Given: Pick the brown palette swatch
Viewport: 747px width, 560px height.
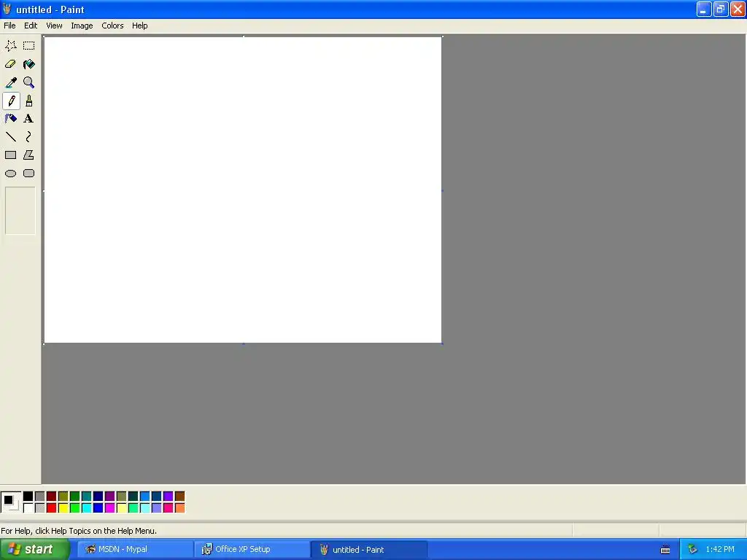Looking at the screenshot, I should (179, 497).
